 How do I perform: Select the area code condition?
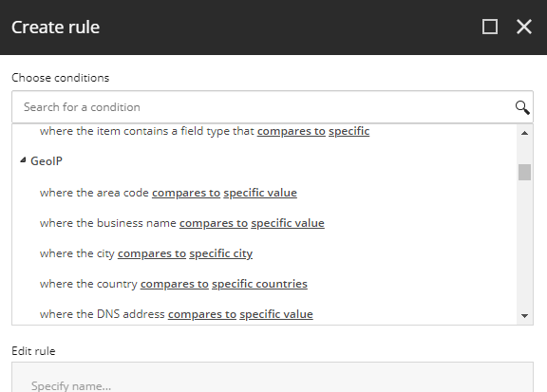(x=168, y=193)
